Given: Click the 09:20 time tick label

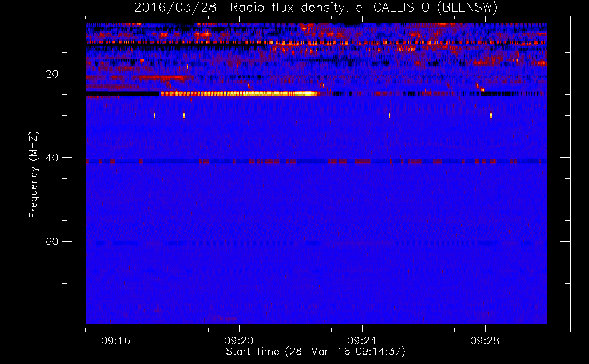Looking at the screenshot, I should click(x=239, y=341).
